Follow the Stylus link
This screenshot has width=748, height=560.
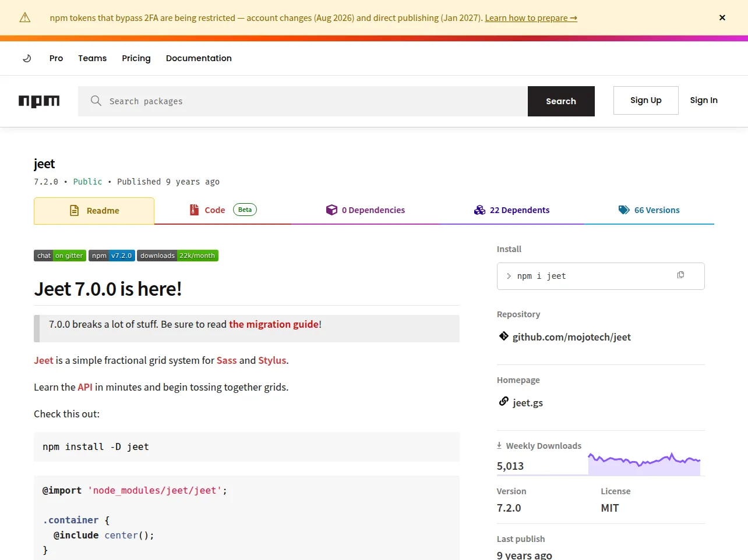(x=272, y=360)
